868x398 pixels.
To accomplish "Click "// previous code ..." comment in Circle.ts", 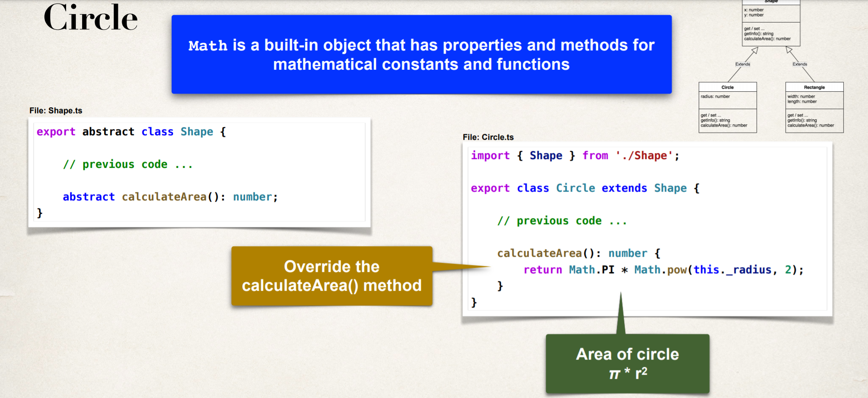I will pos(562,221).
